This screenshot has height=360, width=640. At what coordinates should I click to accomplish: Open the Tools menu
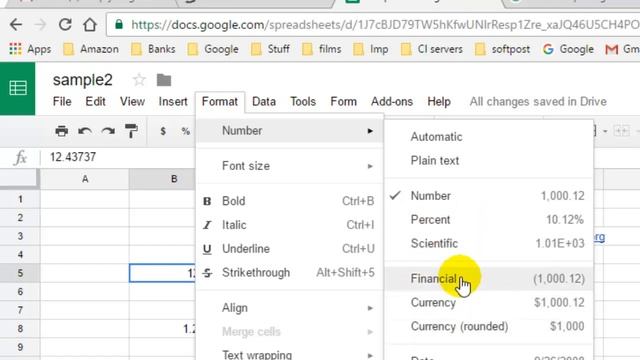[x=303, y=102]
